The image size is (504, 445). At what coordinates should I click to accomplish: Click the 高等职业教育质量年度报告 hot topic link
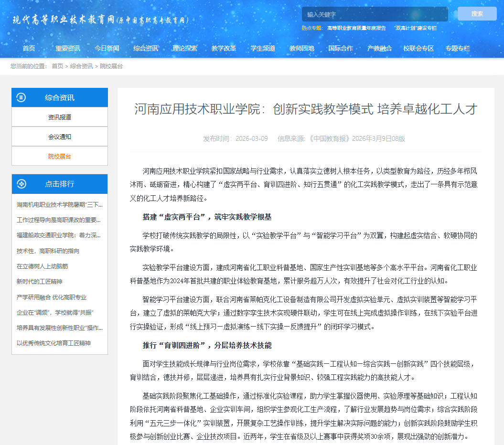(x=356, y=28)
